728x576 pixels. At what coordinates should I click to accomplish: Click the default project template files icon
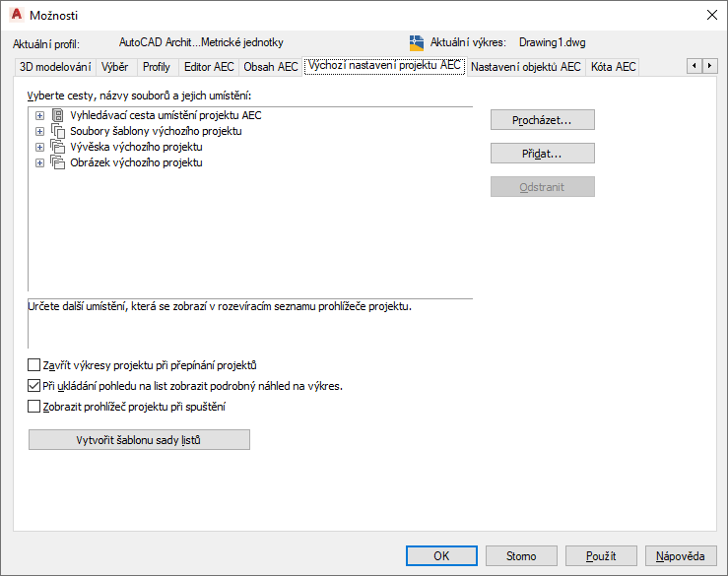tap(57, 131)
